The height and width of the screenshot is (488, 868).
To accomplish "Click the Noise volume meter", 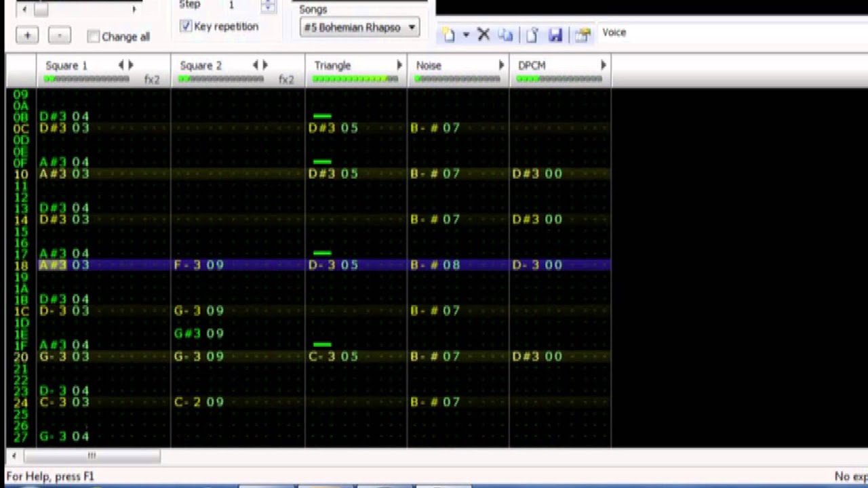I will coord(457,79).
